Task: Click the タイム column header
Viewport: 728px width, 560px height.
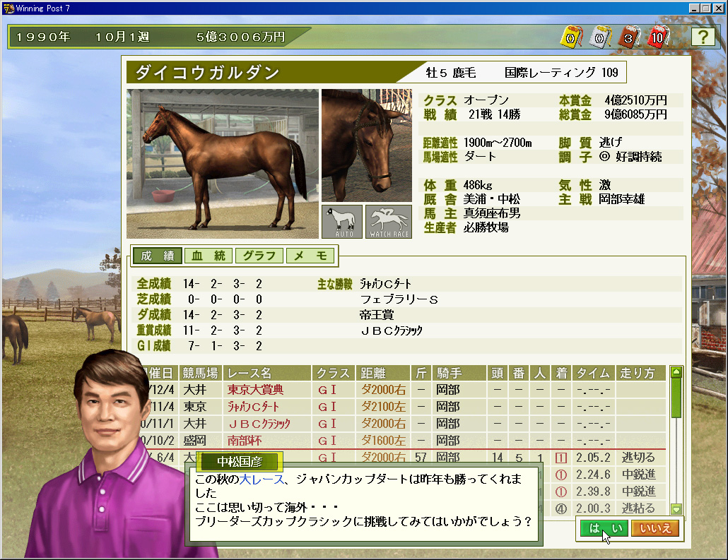Action: click(594, 373)
